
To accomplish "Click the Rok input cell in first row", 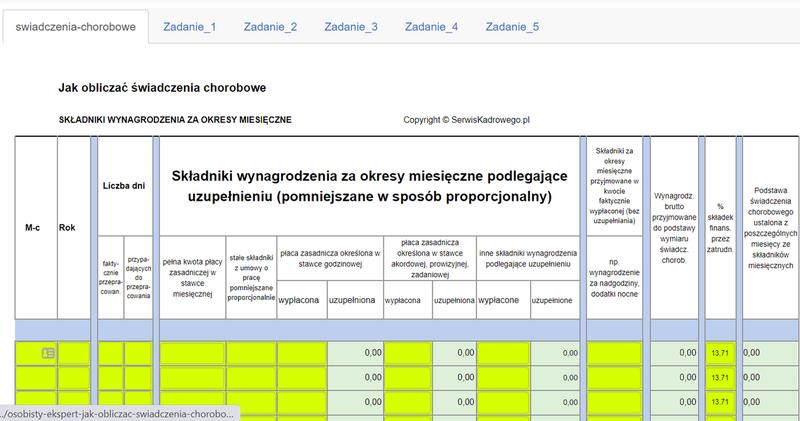I will pyautogui.click(x=74, y=353).
